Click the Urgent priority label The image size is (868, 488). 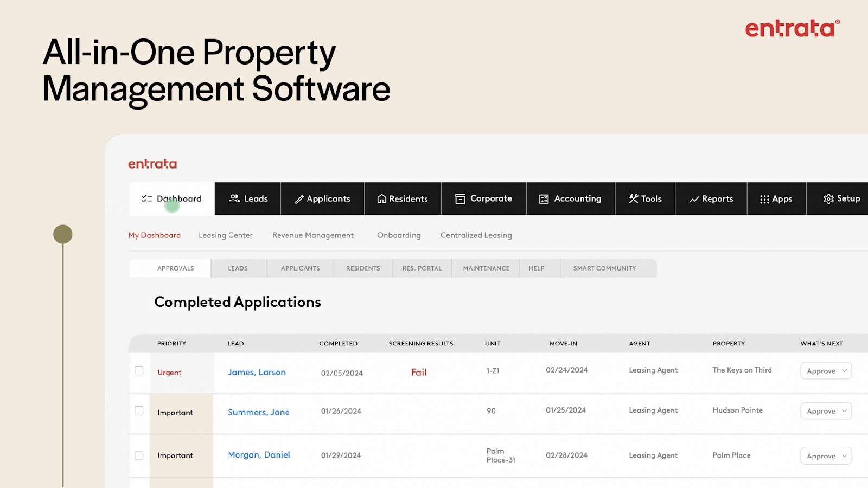(169, 373)
